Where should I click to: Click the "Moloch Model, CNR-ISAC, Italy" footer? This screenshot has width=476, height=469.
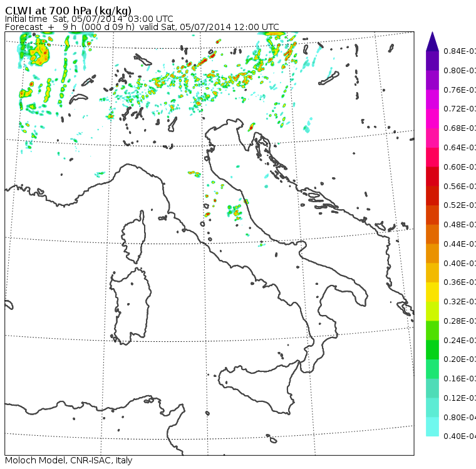[x=69, y=460]
